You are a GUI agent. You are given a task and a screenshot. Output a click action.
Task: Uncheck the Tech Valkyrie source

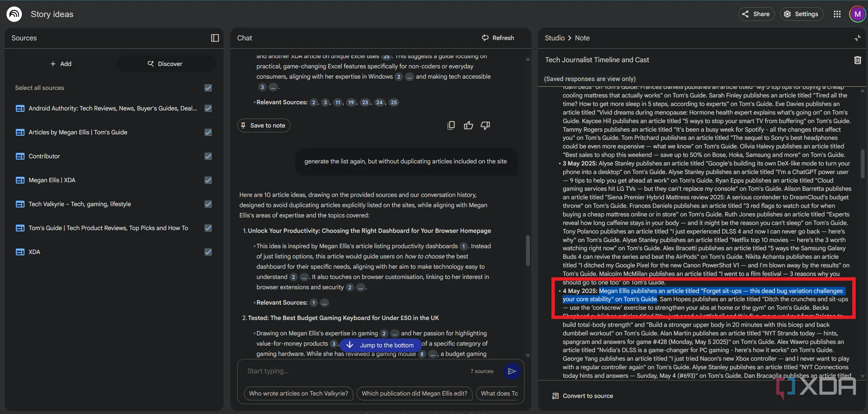click(208, 204)
